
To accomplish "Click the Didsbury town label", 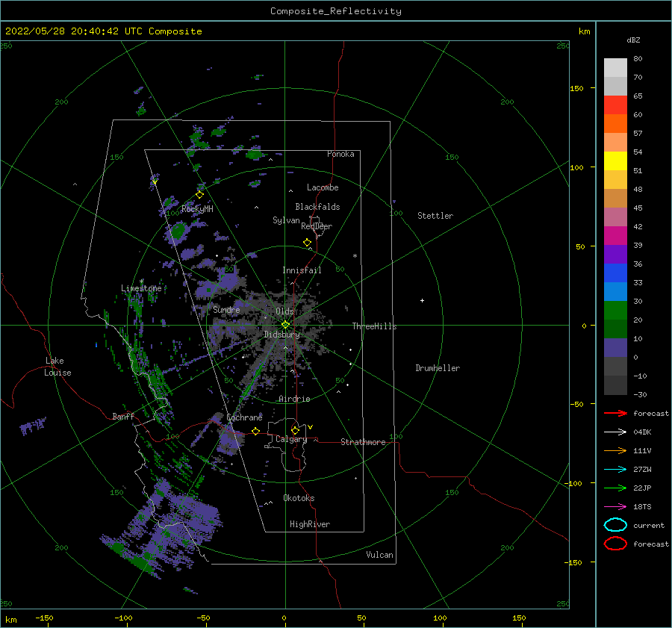I will (x=281, y=335).
